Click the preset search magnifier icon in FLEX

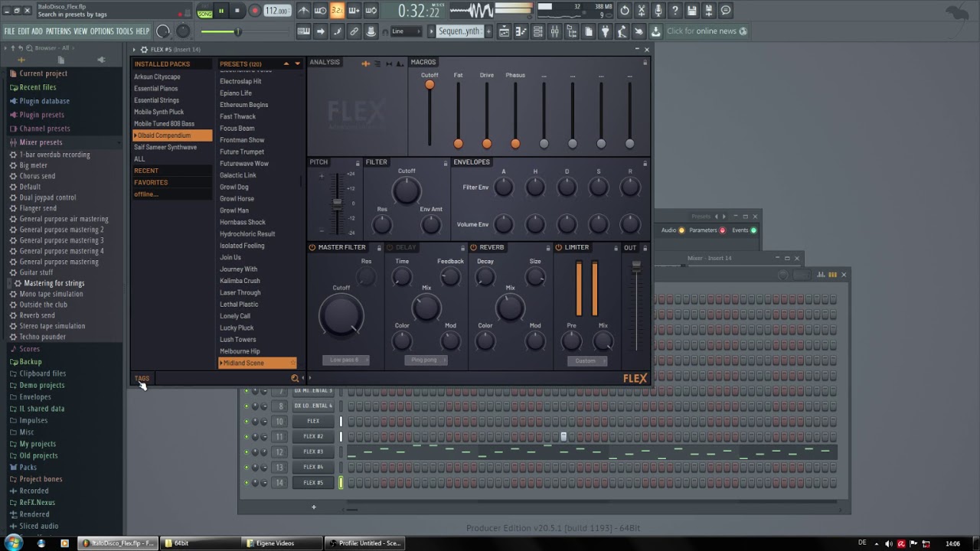point(295,378)
